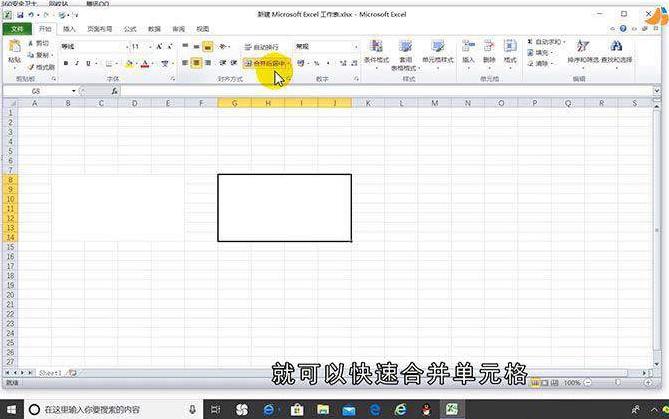
Task: Click the Cut (剪切) scissors icon
Action: 31,43
